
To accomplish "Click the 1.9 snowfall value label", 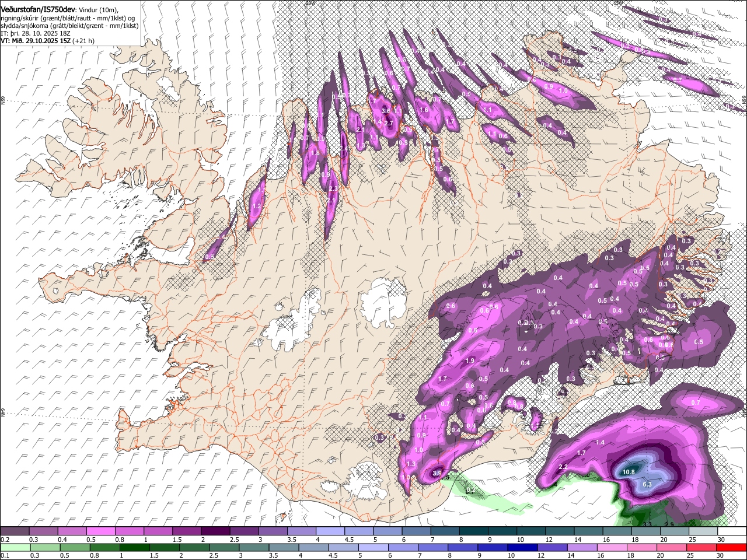I will (x=470, y=361).
